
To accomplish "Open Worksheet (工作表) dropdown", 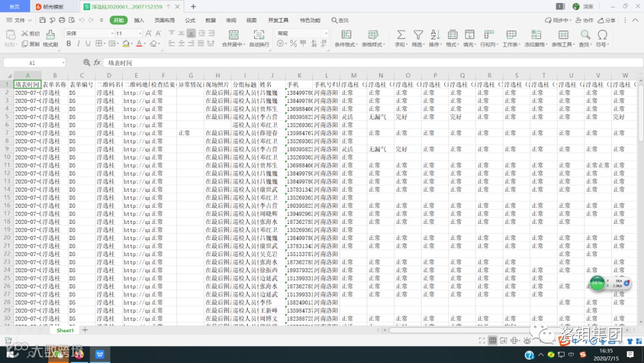I will (x=512, y=38).
